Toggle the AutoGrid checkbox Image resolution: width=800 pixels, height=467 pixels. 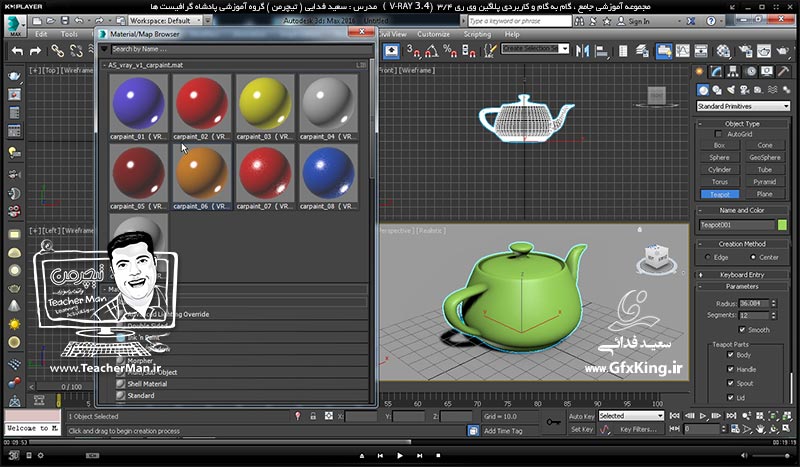click(718, 134)
